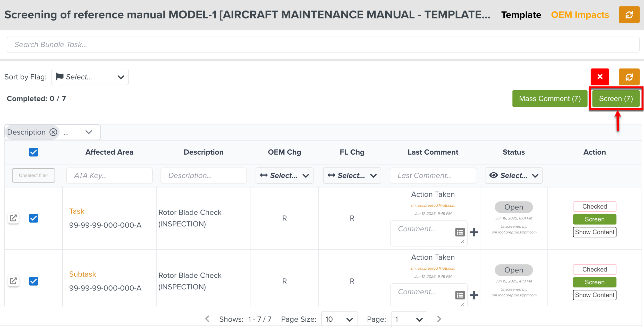
Task: Uncheck the Subtask row checkbox
Action: [x=33, y=281]
